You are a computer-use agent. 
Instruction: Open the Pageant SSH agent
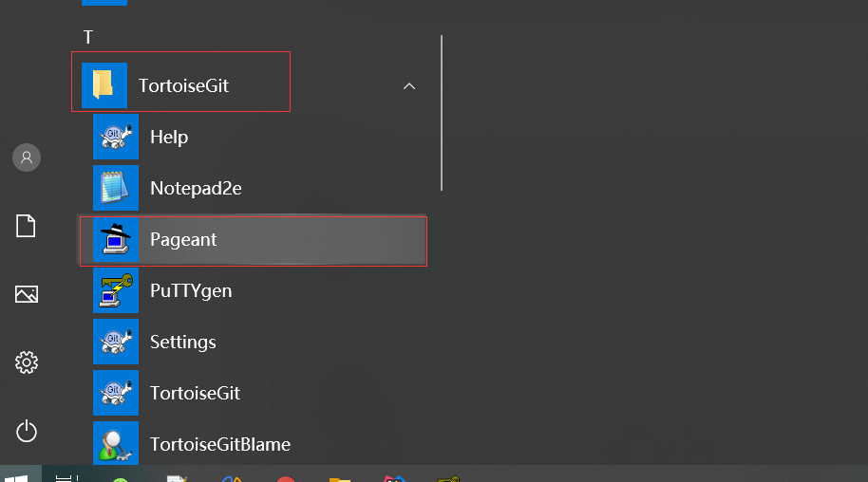(x=183, y=240)
